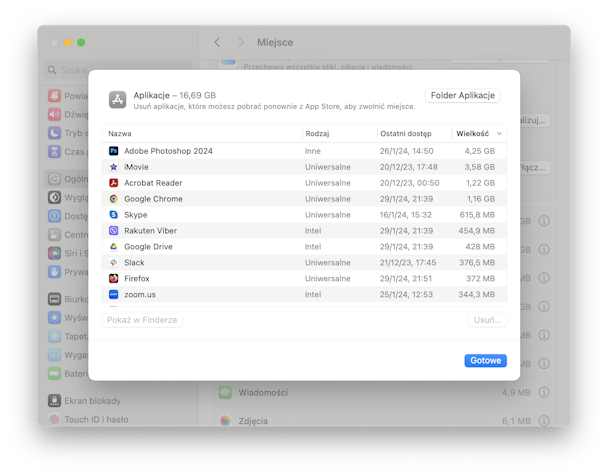Sort by Wielkość using its chevron arrow
The width and height of the screenshot is (608, 475).
point(499,133)
